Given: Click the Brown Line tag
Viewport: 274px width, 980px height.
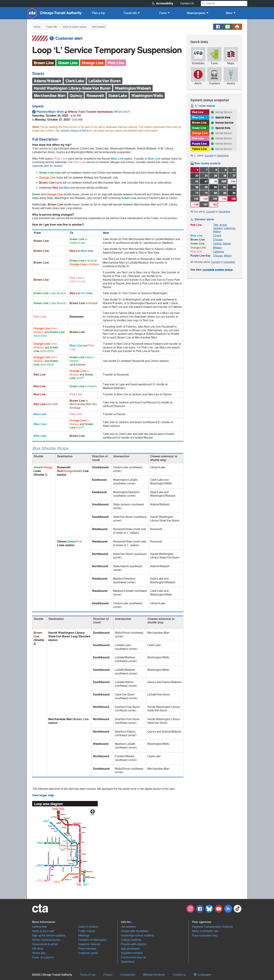Looking at the screenshot, I should (x=44, y=63).
